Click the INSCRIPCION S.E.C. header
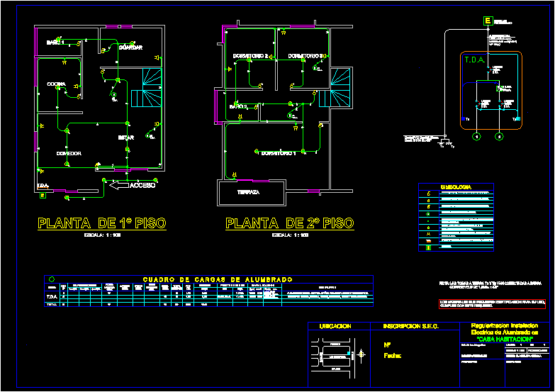The height and width of the screenshot is (392, 555). [411, 326]
